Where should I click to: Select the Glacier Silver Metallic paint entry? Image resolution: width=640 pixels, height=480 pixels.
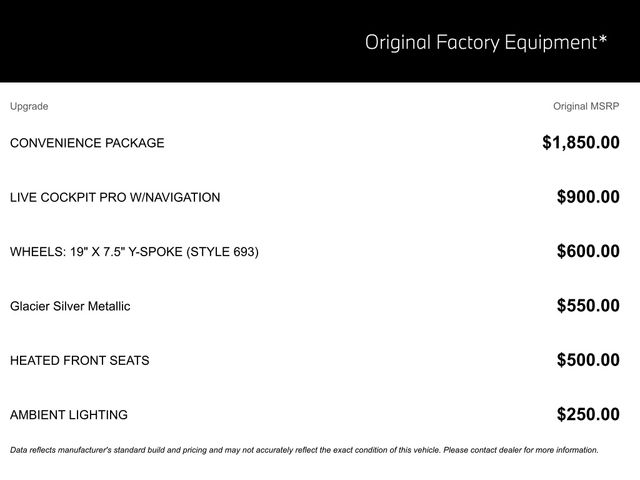(70, 306)
